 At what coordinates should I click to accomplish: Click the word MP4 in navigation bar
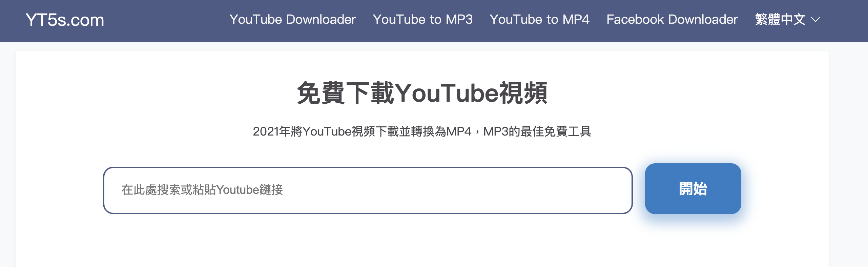point(576,19)
